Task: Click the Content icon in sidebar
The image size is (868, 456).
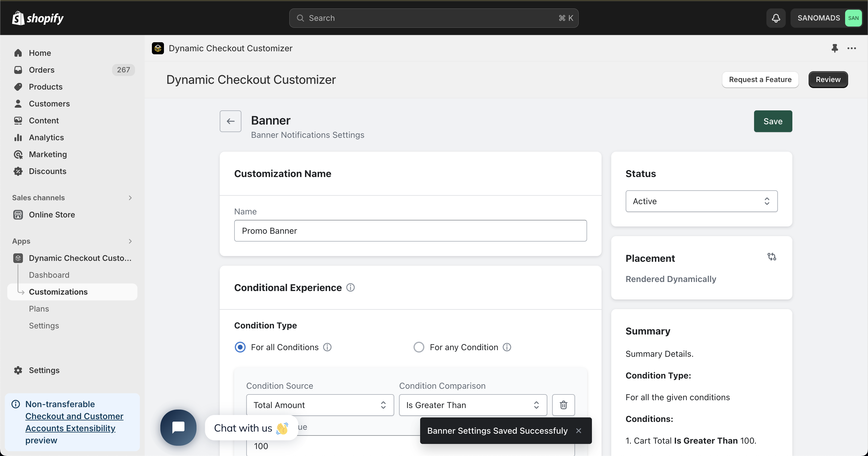Action: 18,120
